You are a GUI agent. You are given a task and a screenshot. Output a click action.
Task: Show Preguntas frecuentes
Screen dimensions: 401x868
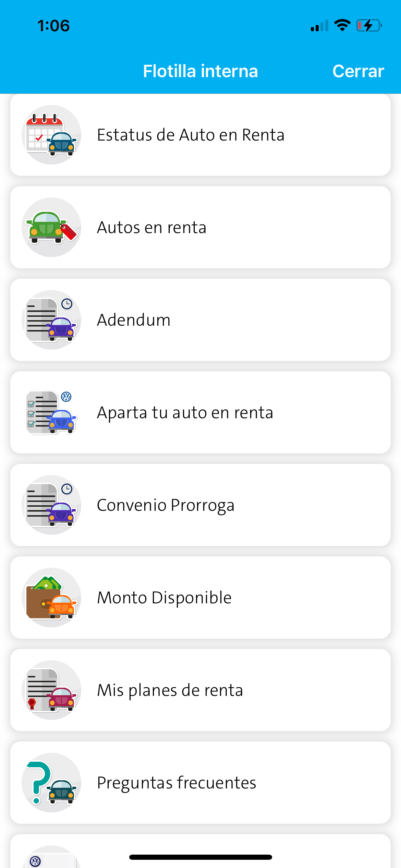pos(177,783)
